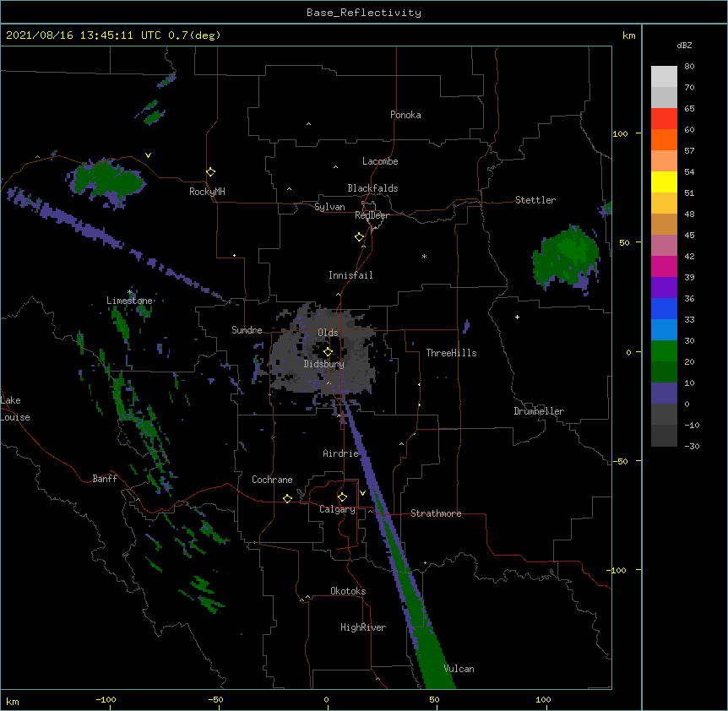The height and width of the screenshot is (711, 728).
Task: Click the white asterisk above Limestone label
Action: pyautogui.click(x=130, y=292)
